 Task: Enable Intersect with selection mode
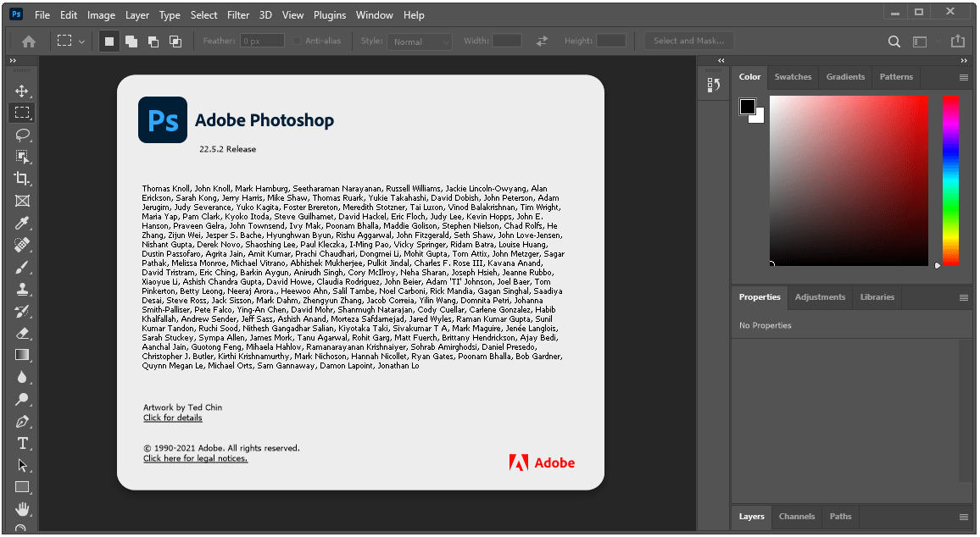tap(175, 41)
